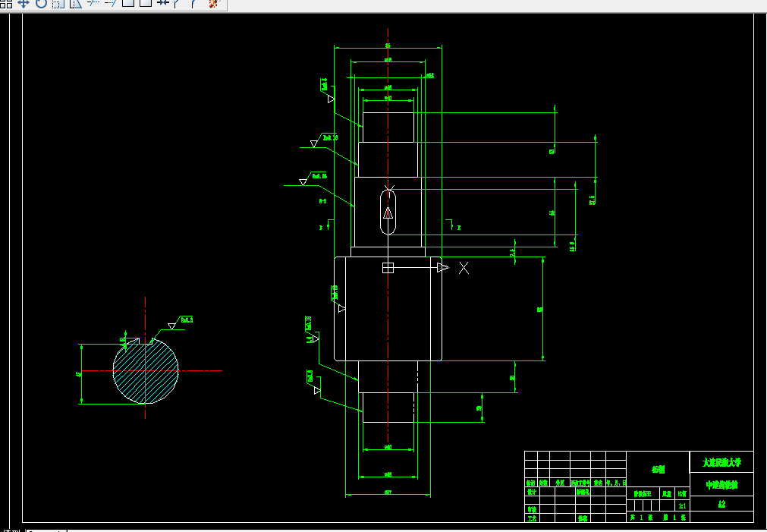Select the A2 sheet size text

721,504
